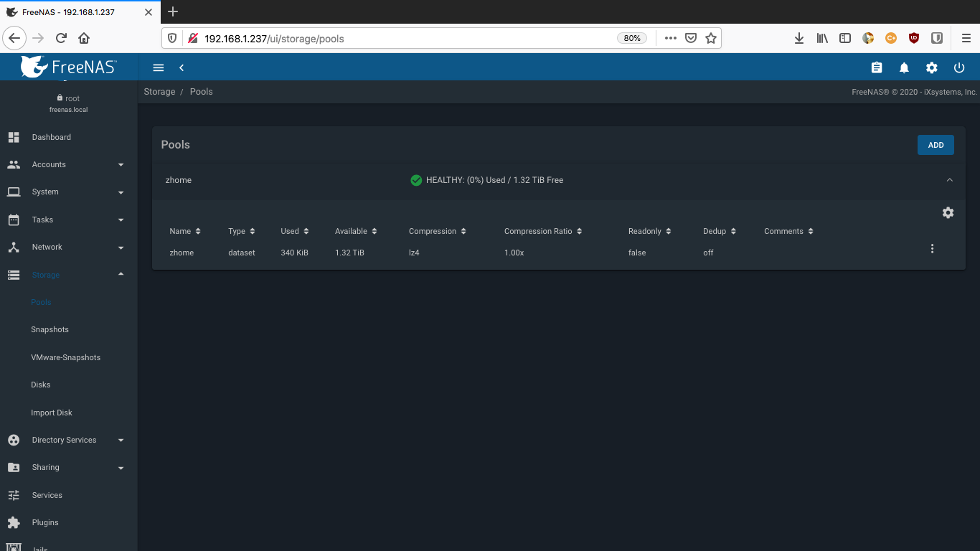
Task: Click the iXsystems, Inc. copyright link
Action: point(949,92)
